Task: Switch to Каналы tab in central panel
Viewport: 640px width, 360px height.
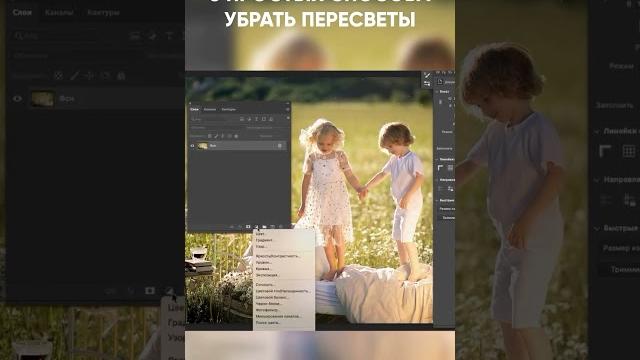Action: point(210,109)
